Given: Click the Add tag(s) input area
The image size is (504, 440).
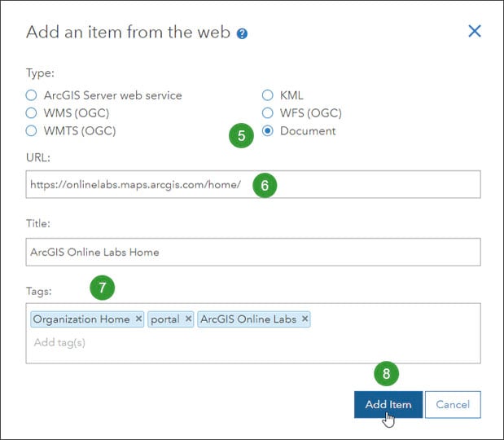Looking at the screenshot, I should [59, 342].
